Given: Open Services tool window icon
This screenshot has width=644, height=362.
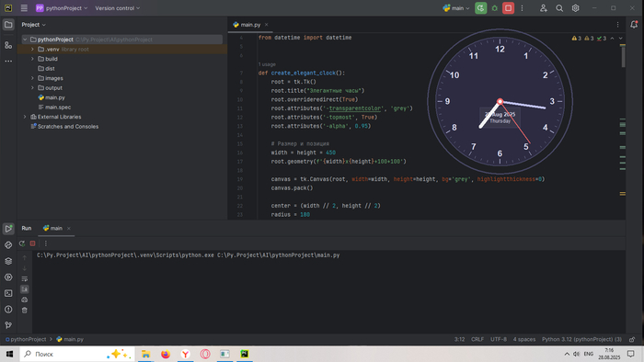Looking at the screenshot, I should coord(8,277).
